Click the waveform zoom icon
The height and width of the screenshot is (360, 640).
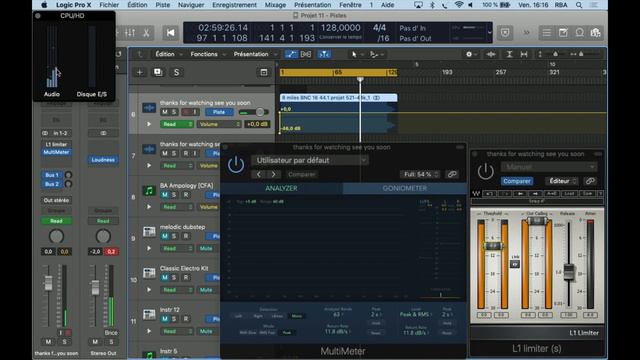point(491,54)
